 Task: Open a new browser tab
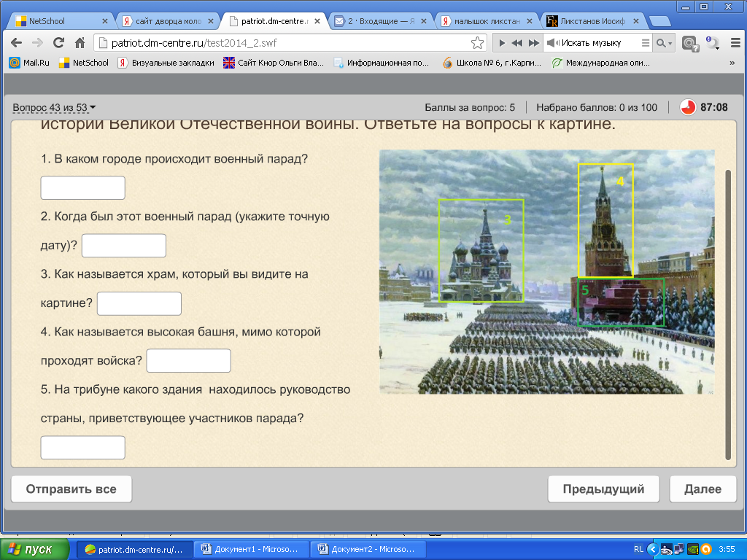pos(659,21)
